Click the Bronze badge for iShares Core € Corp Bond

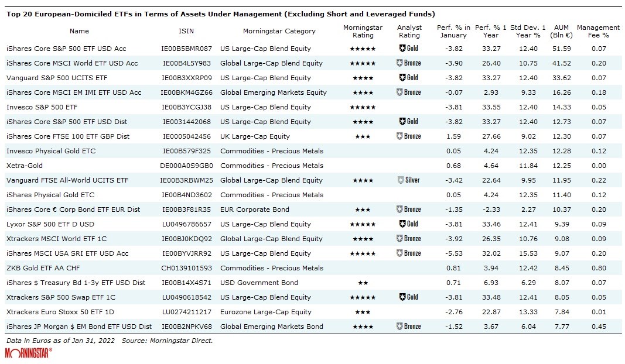[x=408, y=210]
